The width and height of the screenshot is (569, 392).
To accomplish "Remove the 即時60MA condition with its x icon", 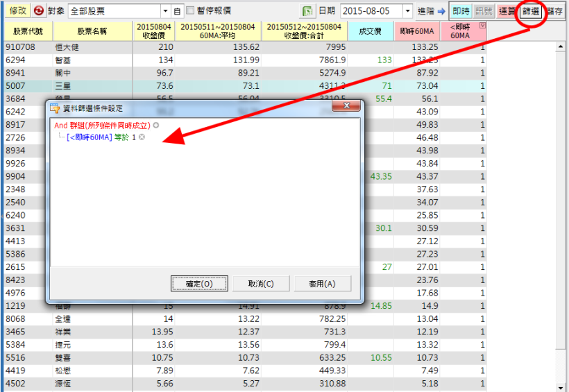I will coord(142,137).
